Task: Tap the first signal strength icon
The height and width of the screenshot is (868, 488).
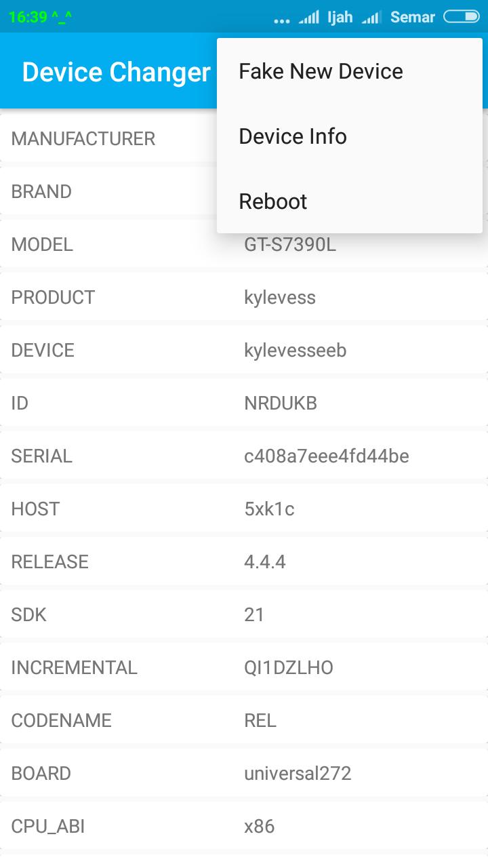Action: click(309, 17)
